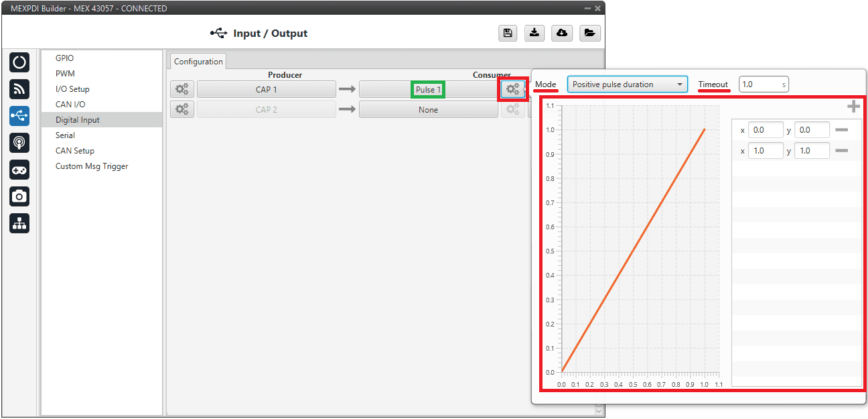Image resolution: width=868 pixels, height=419 pixels.
Task: Open the None consumer selector
Action: pos(428,110)
